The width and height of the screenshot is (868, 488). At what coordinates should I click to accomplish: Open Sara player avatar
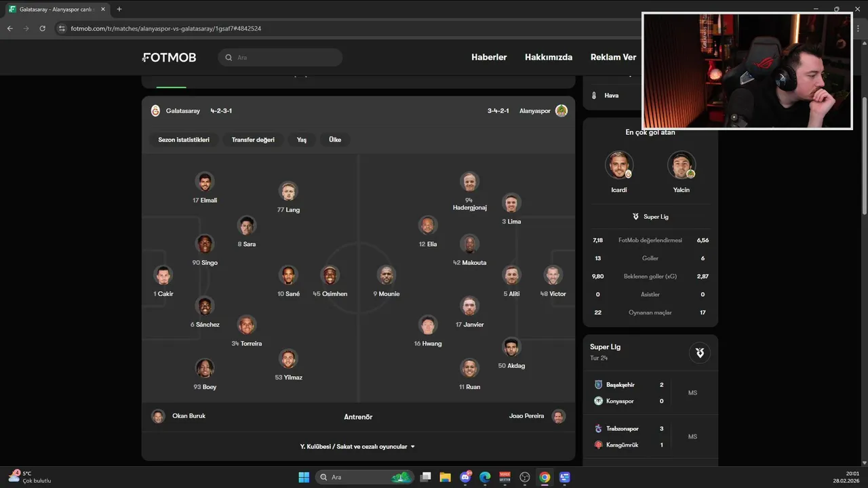coord(247,225)
